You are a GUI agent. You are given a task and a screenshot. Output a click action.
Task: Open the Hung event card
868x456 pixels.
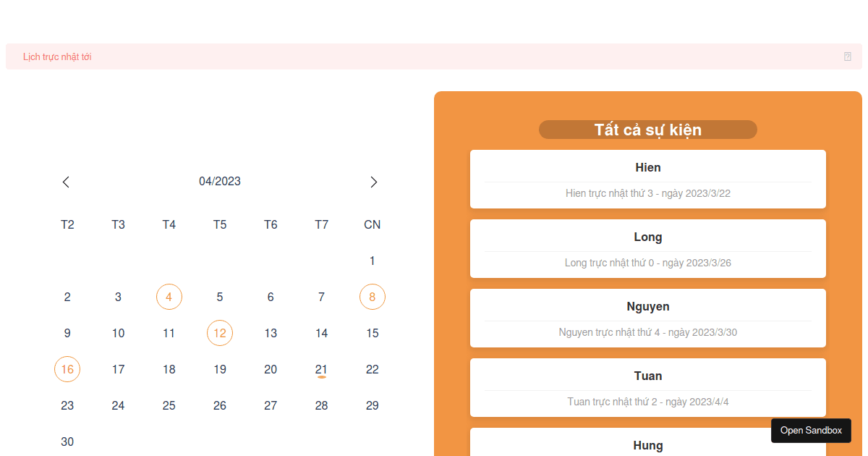pos(648,445)
